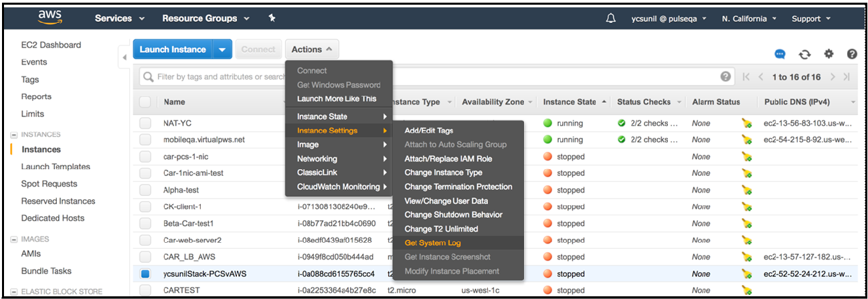Refresh the instances list
Screen dimensions: 868x299
[804, 54]
